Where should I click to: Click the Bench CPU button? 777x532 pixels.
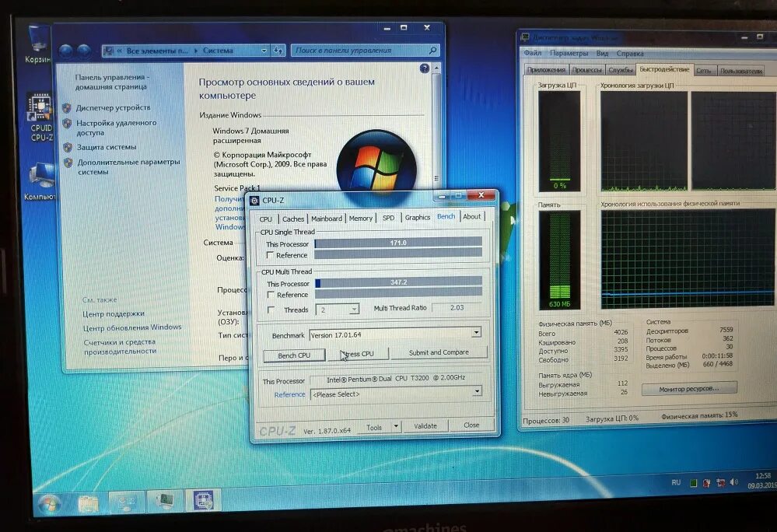[x=294, y=355]
